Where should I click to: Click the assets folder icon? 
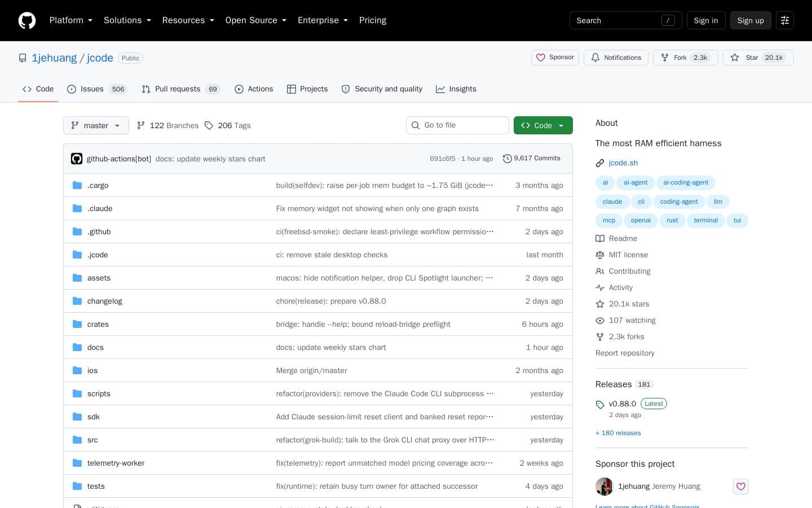[x=77, y=278]
